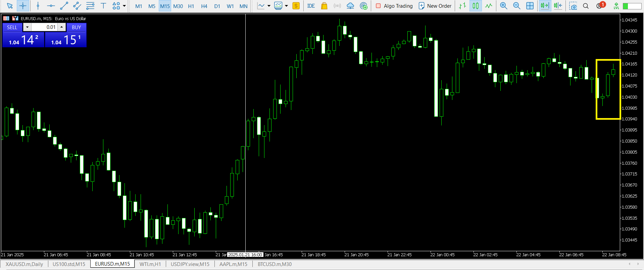Select the trendline drawing tool
Viewport: 644px width, 270px height.
[x=64, y=6]
